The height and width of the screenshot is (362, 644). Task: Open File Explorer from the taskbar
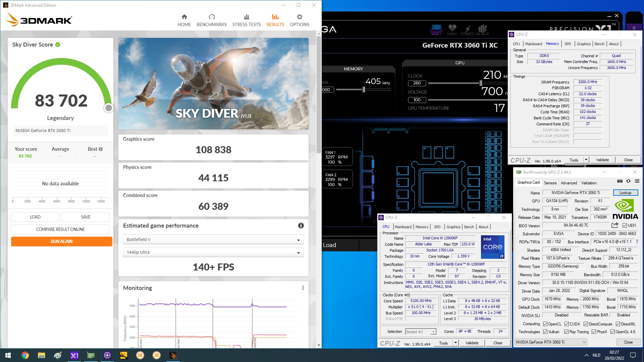pos(41,355)
